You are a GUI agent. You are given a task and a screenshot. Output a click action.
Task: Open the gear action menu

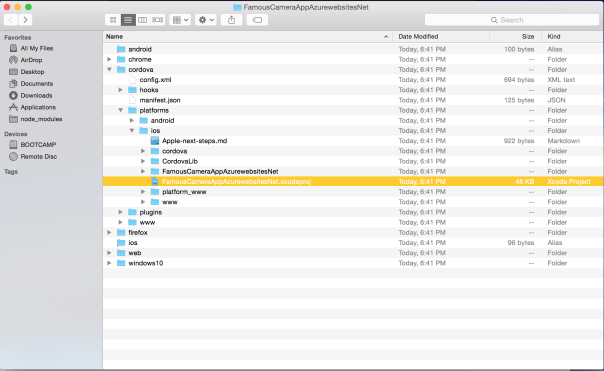click(x=206, y=20)
